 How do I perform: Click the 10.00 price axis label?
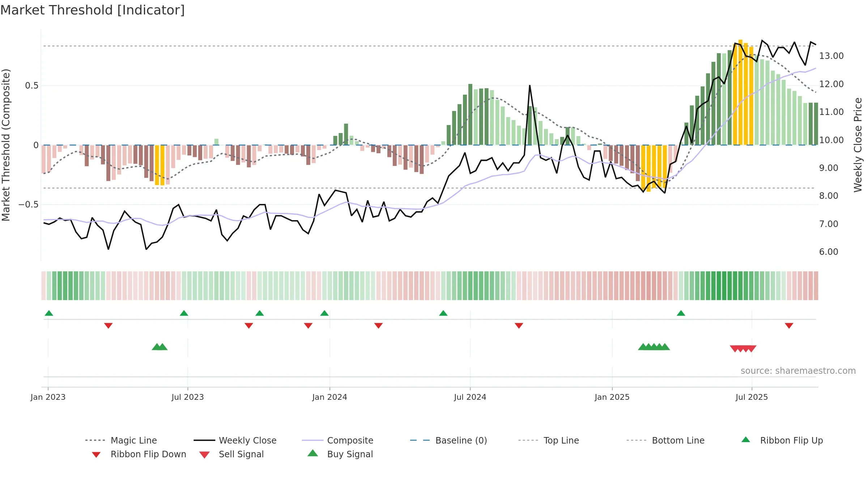(831, 140)
